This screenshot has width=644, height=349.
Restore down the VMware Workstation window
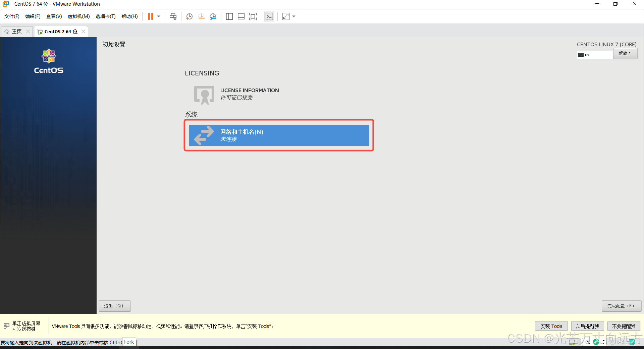click(615, 4)
